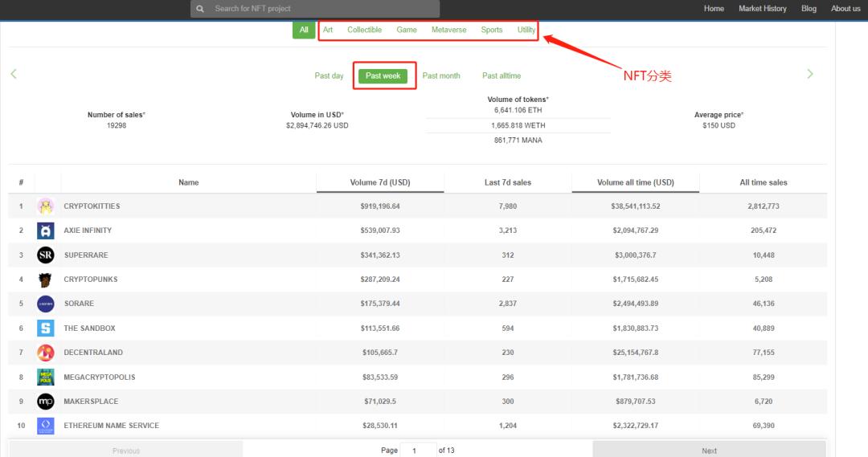Click the Axie Infinity logo icon
Image resolution: width=868 pixels, height=457 pixels.
point(46,231)
